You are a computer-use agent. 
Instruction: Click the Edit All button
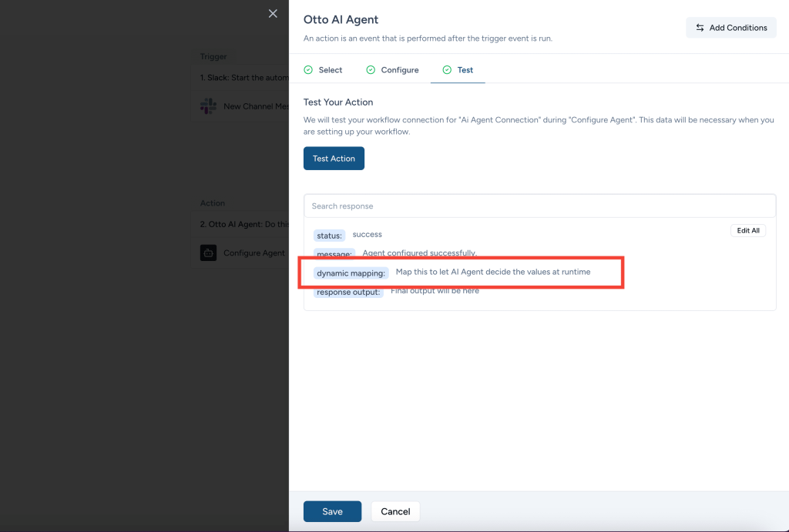pos(747,230)
